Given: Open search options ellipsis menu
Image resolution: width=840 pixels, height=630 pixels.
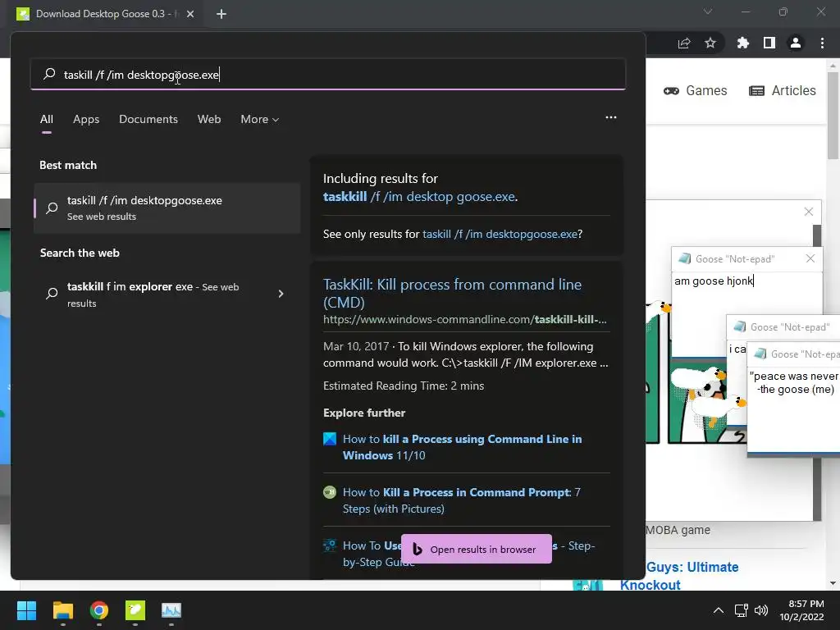Looking at the screenshot, I should pyautogui.click(x=610, y=117).
